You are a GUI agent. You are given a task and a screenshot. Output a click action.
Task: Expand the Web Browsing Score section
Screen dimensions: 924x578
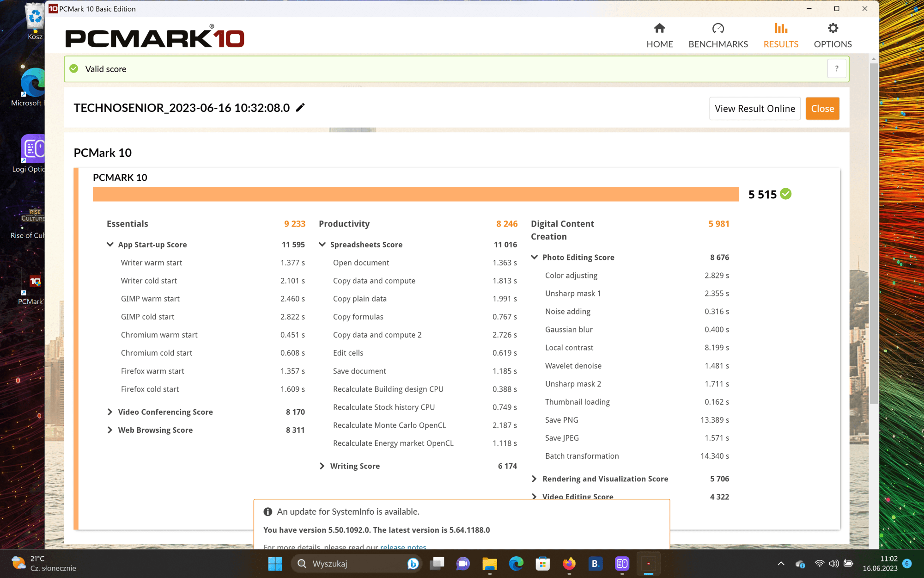[110, 430]
